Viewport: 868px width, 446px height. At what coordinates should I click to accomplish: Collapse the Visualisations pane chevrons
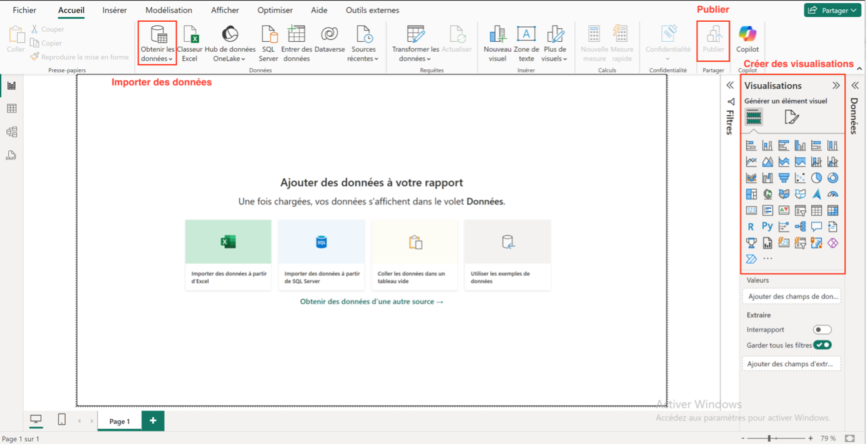coord(836,85)
